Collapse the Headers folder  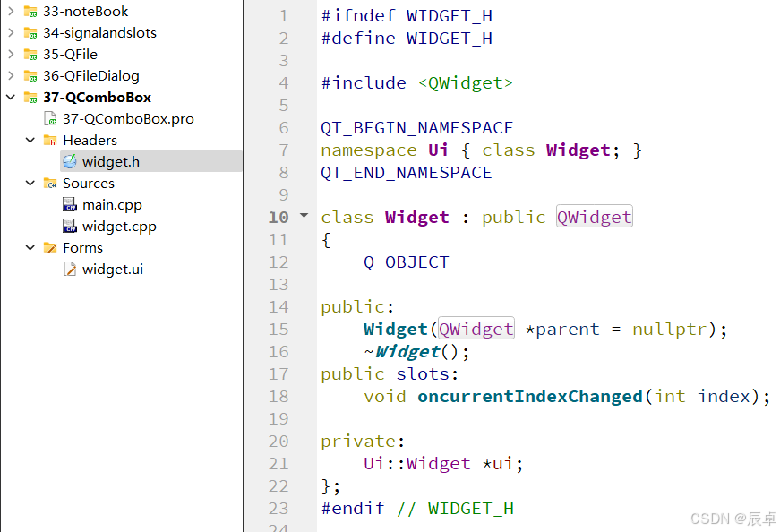30,140
